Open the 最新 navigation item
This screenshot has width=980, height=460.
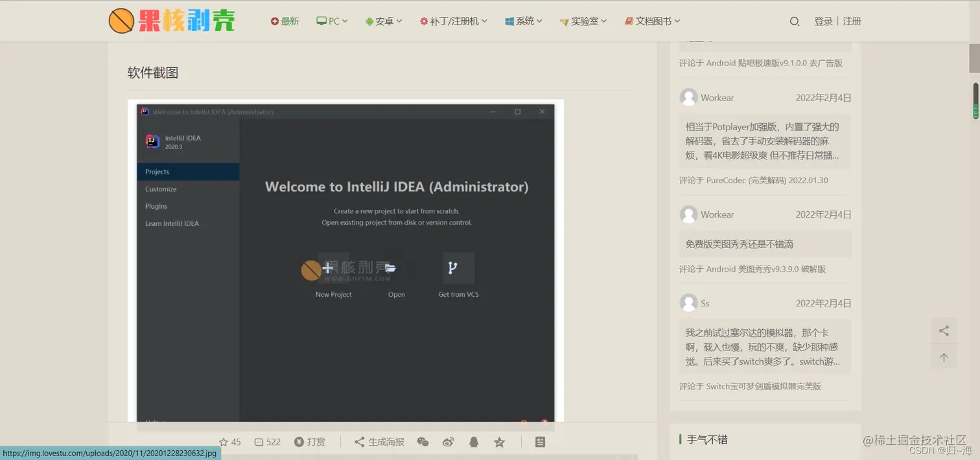285,21
